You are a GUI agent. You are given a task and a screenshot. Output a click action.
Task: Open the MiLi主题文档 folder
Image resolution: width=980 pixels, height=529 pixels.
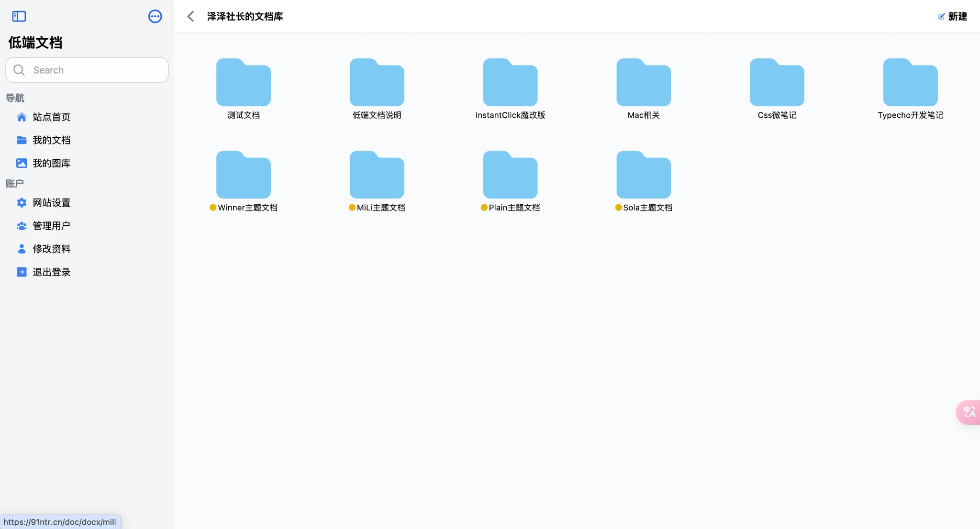[x=377, y=175]
